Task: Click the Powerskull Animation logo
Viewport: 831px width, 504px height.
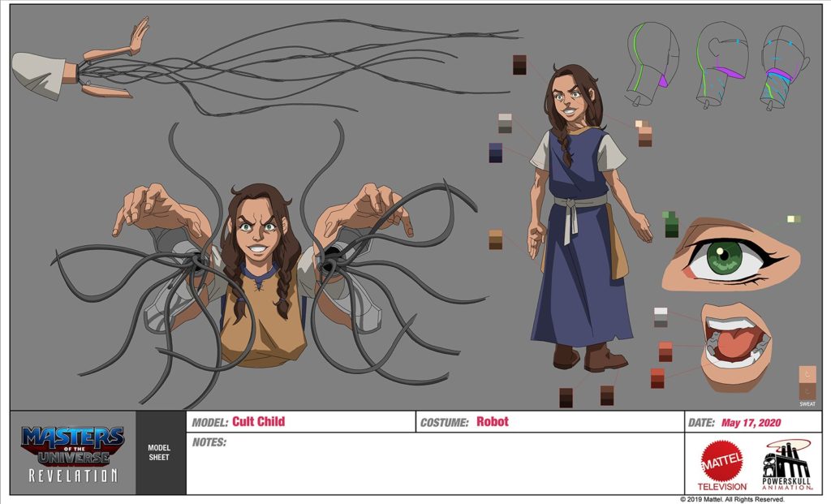Action: point(787,465)
